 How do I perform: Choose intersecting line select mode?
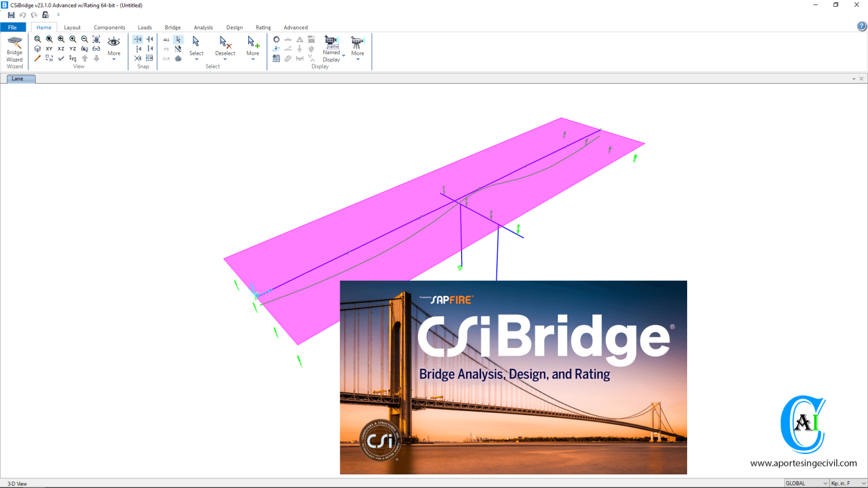click(178, 49)
